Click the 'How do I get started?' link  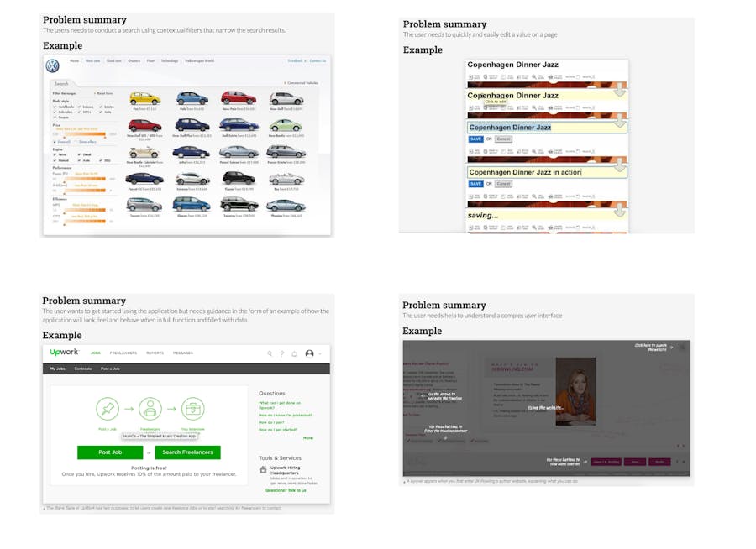point(278,430)
